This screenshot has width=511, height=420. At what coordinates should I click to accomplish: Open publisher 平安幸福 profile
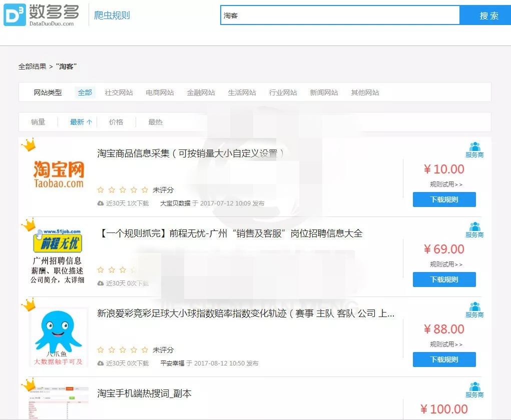[x=172, y=363]
